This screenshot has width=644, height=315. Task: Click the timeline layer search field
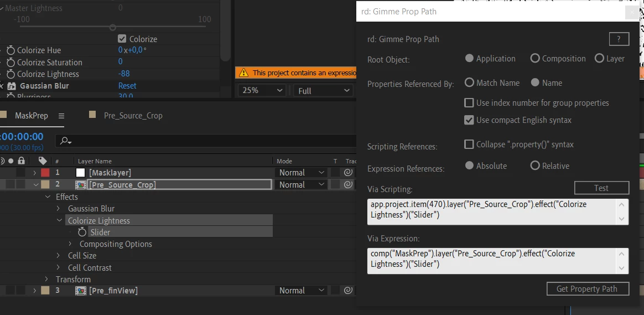(x=205, y=141)
